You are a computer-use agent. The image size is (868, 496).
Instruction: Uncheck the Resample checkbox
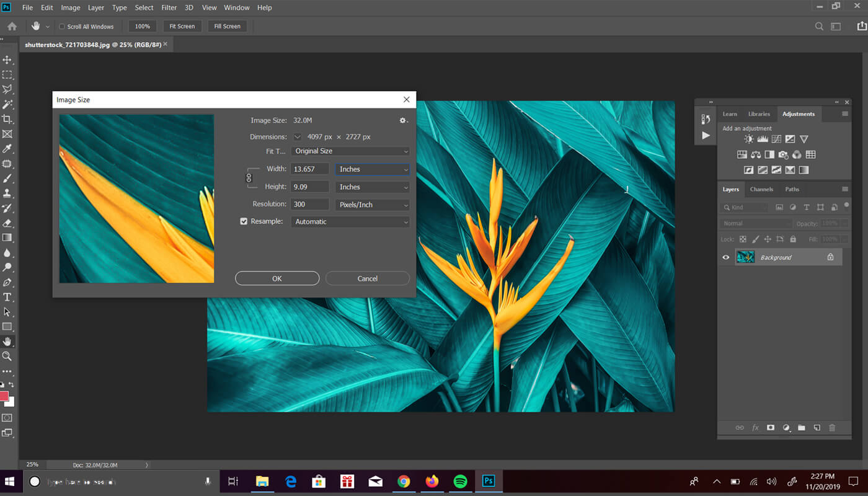(244, 221)
